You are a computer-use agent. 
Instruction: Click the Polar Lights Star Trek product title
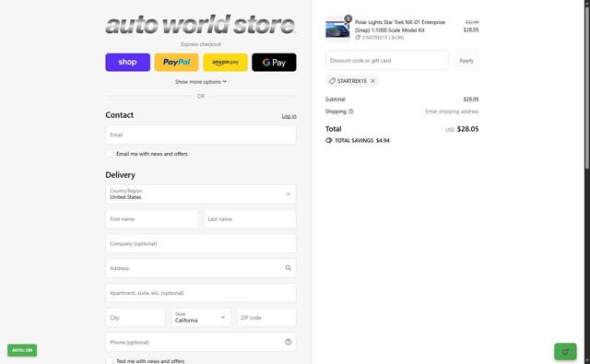click(x=400, y=26)
